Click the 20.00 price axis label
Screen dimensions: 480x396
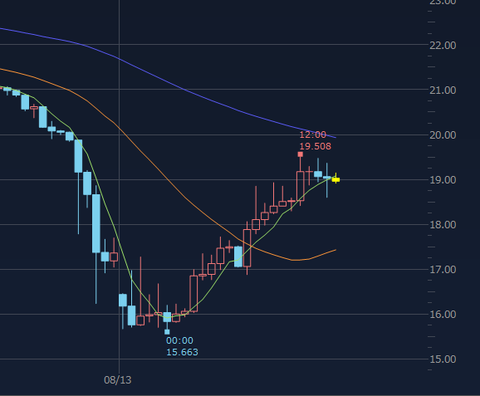point(443,135)
